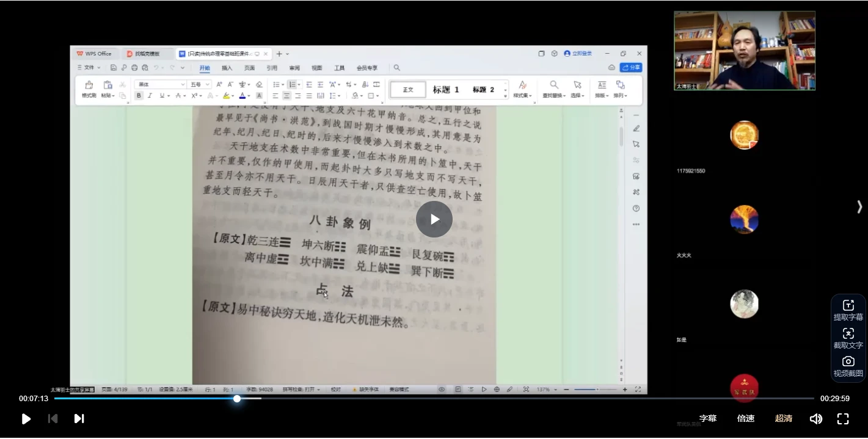Click the 分享 share button in WPS
The height and width of the screenshot is (439, 868).
pos(631,68)
